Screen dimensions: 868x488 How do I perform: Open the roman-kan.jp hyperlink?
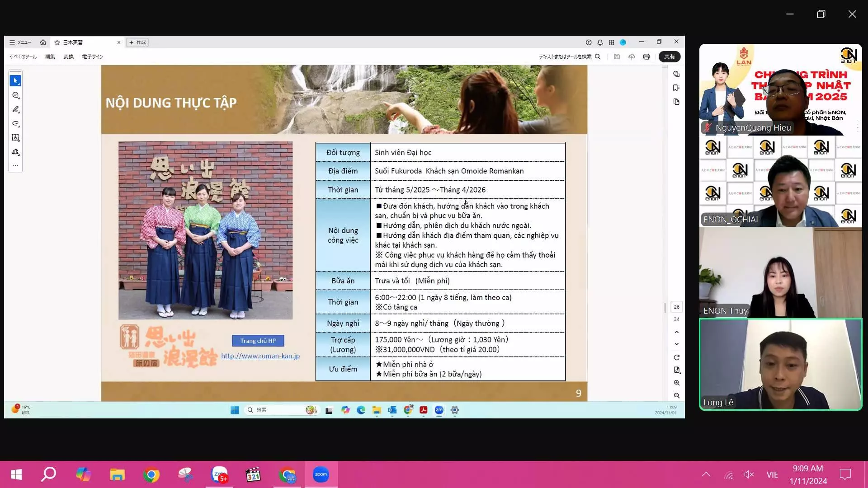pyautogui.click(x=260, y=356)
